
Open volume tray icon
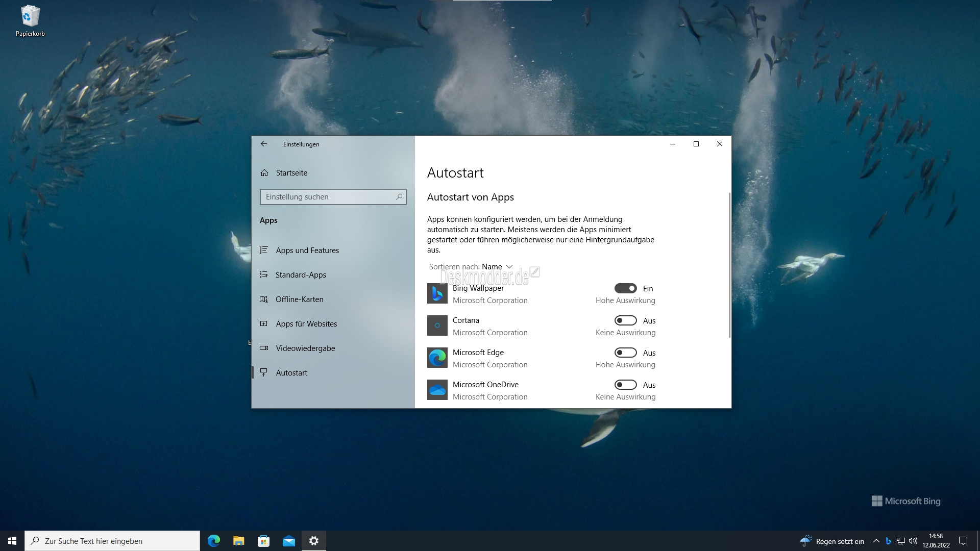tap(913, 541)
